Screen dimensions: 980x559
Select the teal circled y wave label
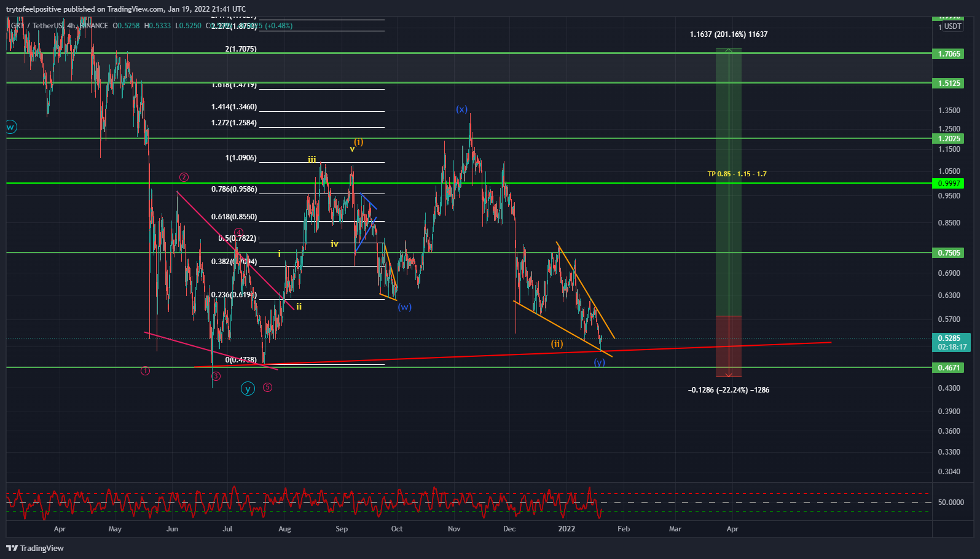(x=248, y=388)
